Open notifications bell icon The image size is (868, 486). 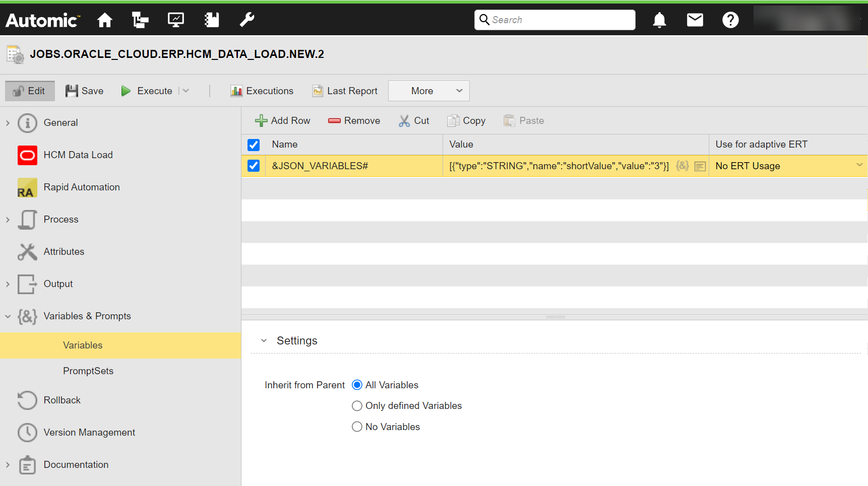click(659, 20)
